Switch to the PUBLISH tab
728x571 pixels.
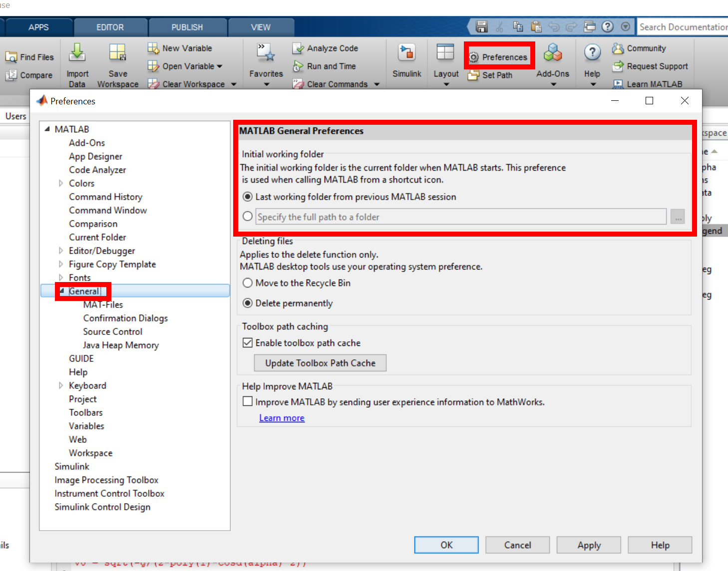187,27
